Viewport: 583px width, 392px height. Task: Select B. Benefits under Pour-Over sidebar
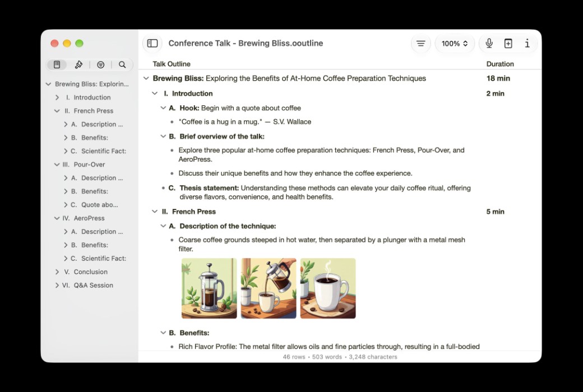89,192
